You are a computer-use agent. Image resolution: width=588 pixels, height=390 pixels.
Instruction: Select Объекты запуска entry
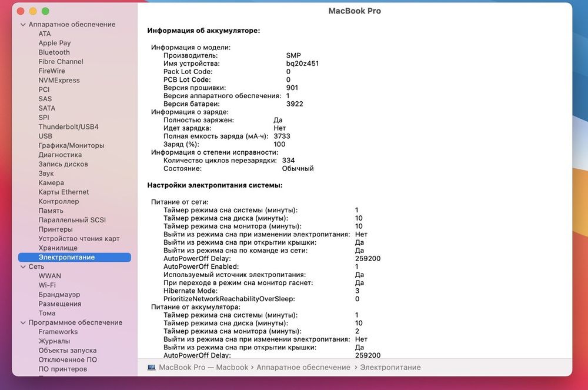68,351
